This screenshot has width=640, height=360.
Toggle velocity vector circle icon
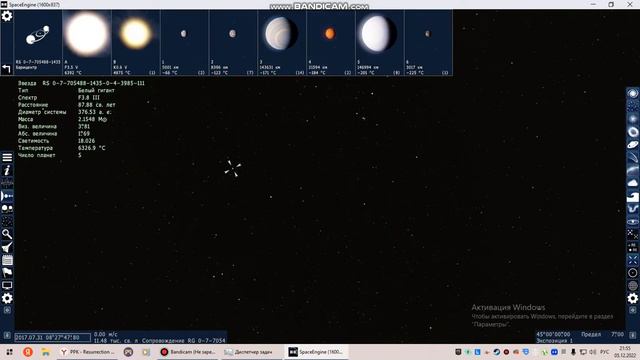click(633, 273)
